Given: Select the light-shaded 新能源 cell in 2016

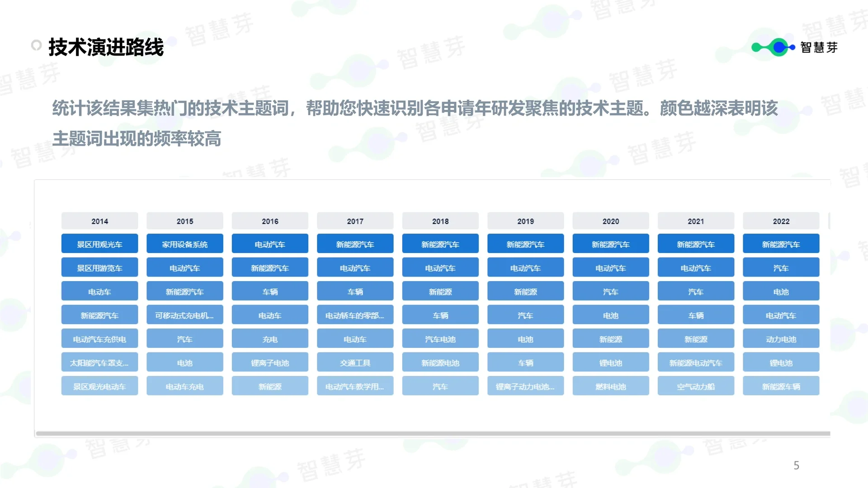Looking at the screenshot, I should 270,385.
